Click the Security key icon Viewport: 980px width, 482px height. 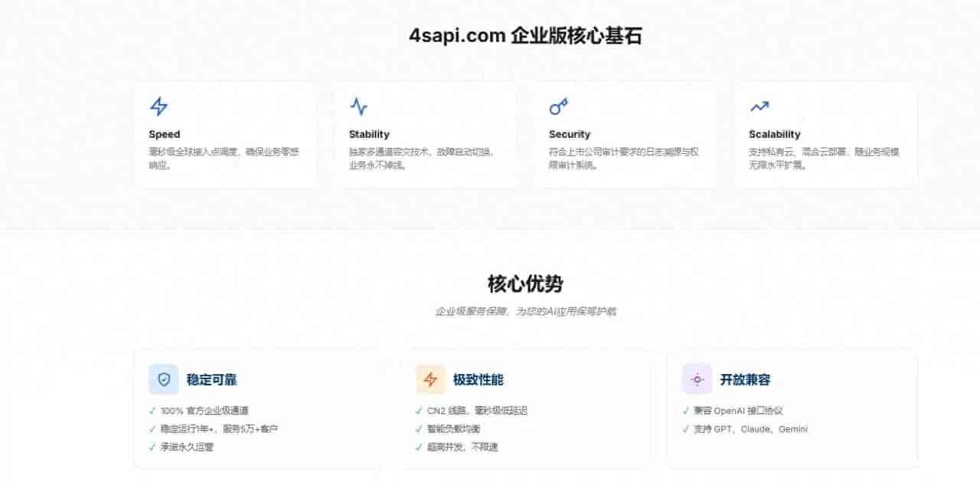pyautogui.click(x=558, y=107)
